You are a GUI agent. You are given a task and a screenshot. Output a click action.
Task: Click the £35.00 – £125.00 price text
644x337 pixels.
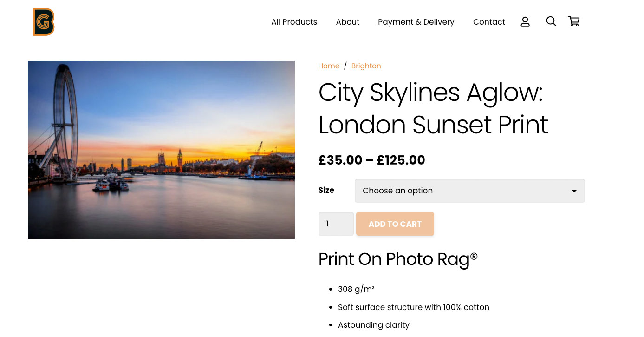[371, 160]
